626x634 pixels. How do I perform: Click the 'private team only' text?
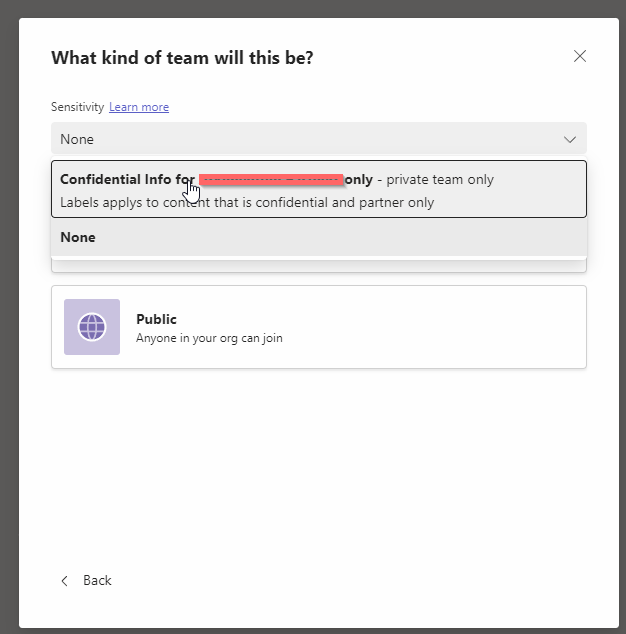(x=440, y=180)
